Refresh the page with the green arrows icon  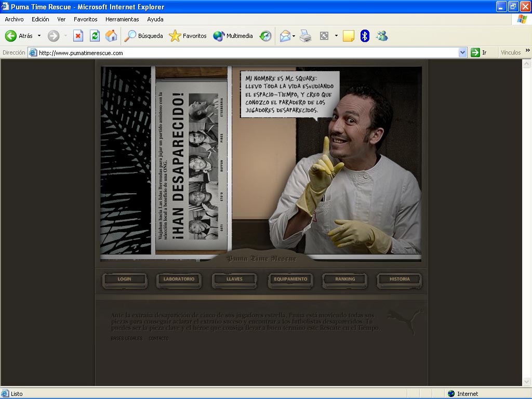(95, 36)
